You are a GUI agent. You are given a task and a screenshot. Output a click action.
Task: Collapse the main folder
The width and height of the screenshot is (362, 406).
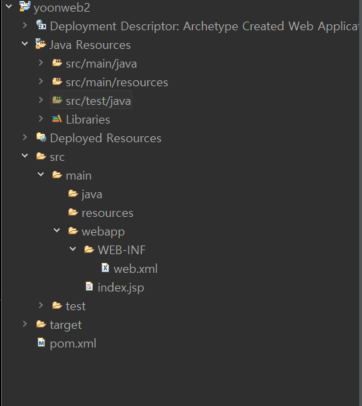coord(41,174)
